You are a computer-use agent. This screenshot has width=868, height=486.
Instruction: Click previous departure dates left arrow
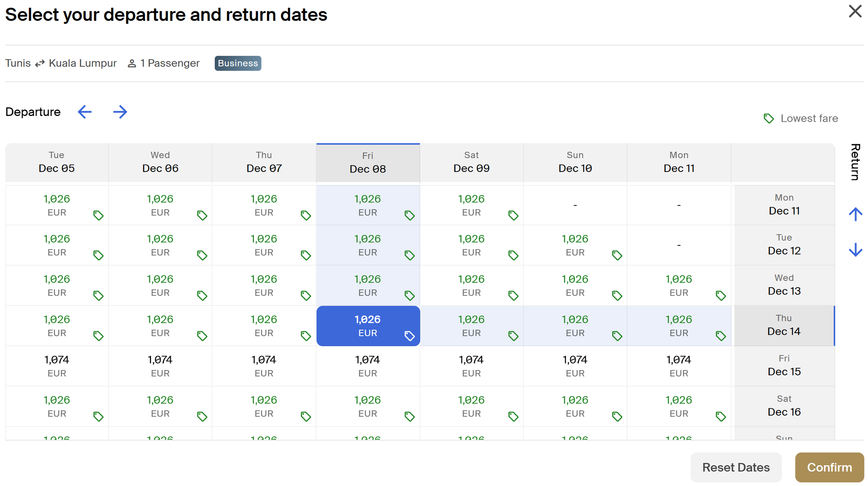click(x=85, y=112)
